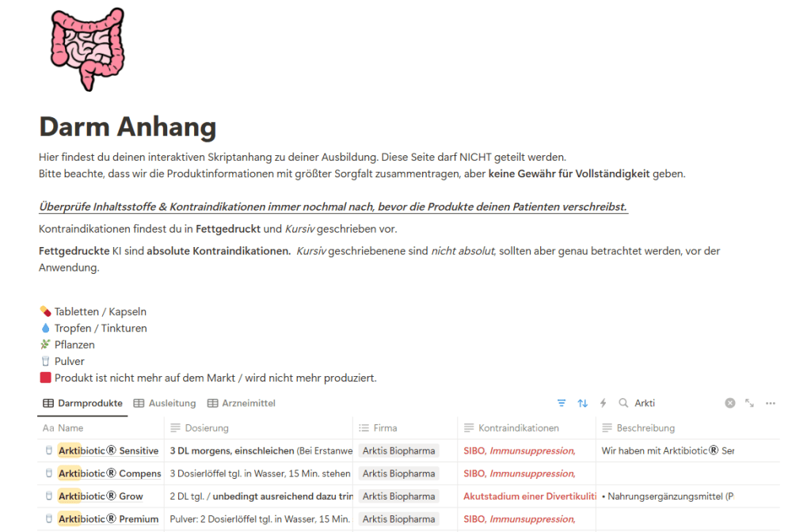Click the Kontraindikationen column header
The width and height of the screenshot is (811, 532).
(527, 428)
